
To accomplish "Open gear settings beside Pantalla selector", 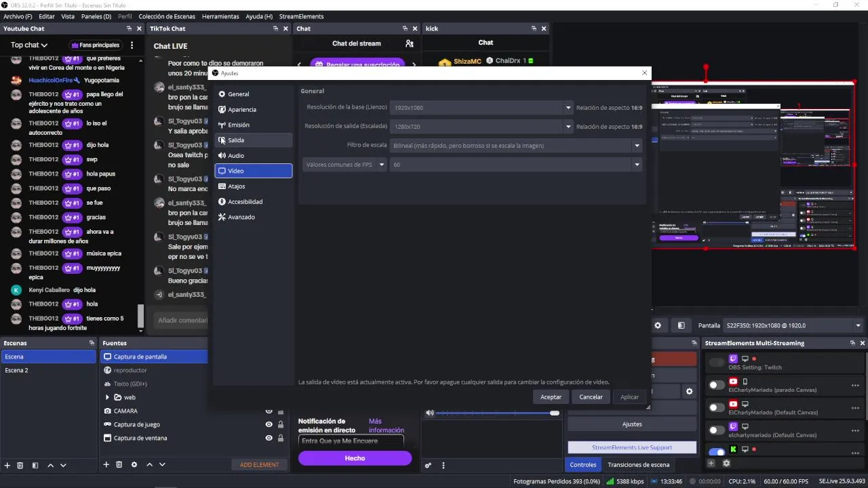I will point(657,325).
